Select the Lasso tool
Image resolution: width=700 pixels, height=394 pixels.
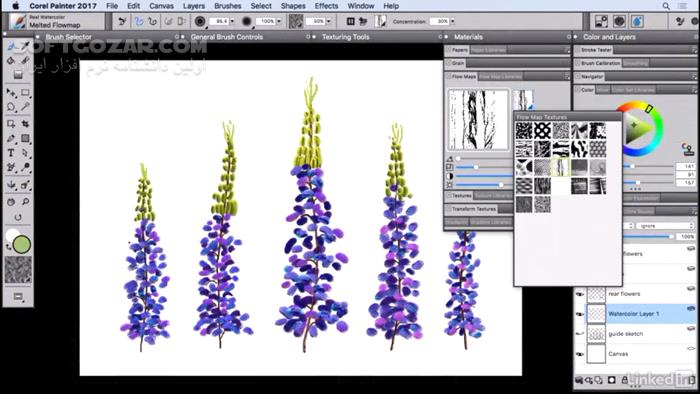[12, 107]
